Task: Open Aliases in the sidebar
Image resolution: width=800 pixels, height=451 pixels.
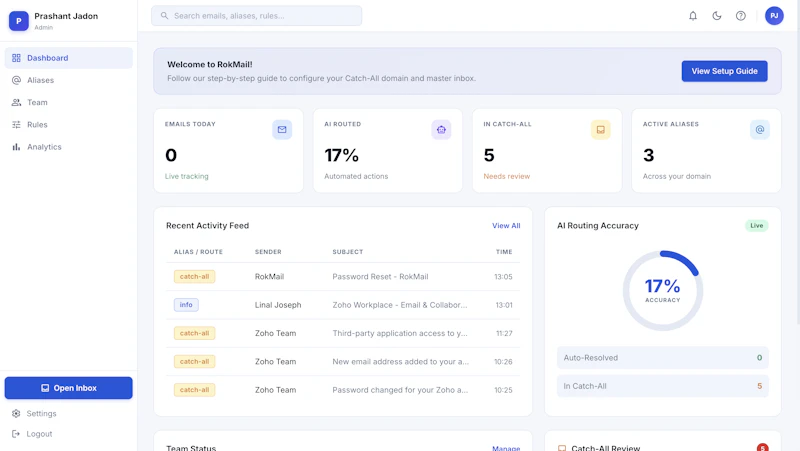Action: [x=69, y=80]
